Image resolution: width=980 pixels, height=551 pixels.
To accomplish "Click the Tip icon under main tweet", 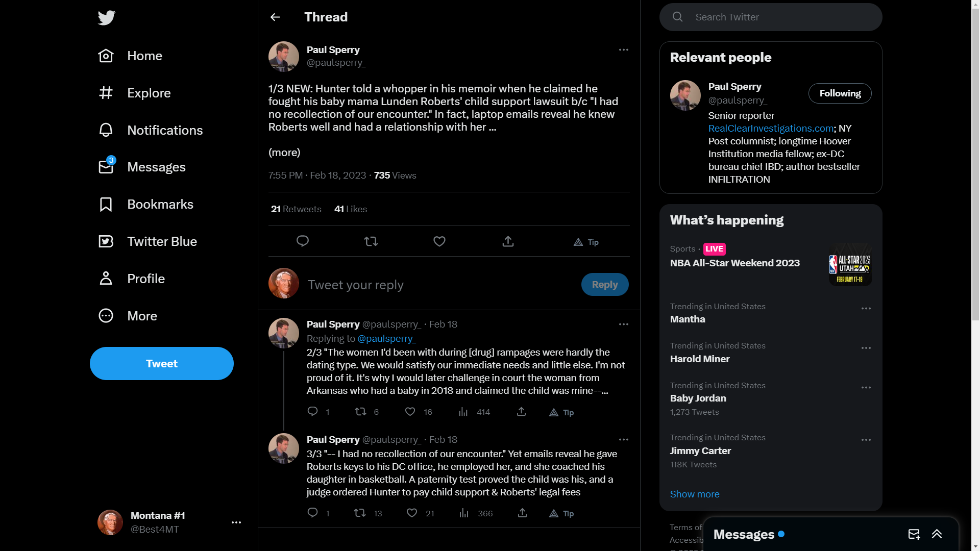I will coord(586,242).
